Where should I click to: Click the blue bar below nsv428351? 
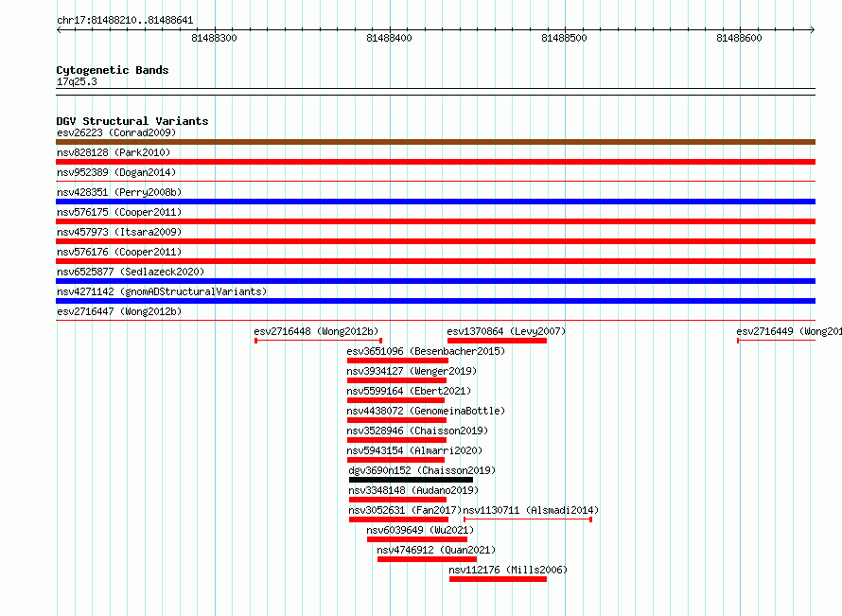point(435,202)
